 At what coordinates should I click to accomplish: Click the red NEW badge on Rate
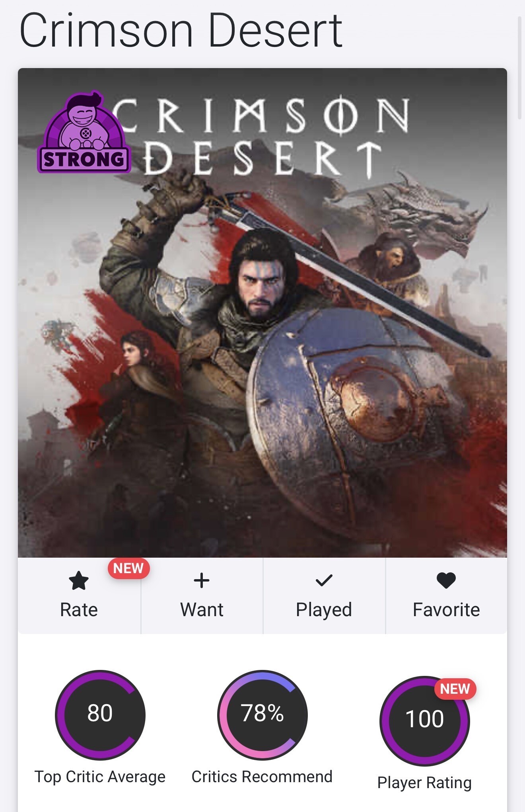pyautogui.click(x=128, y=568)
